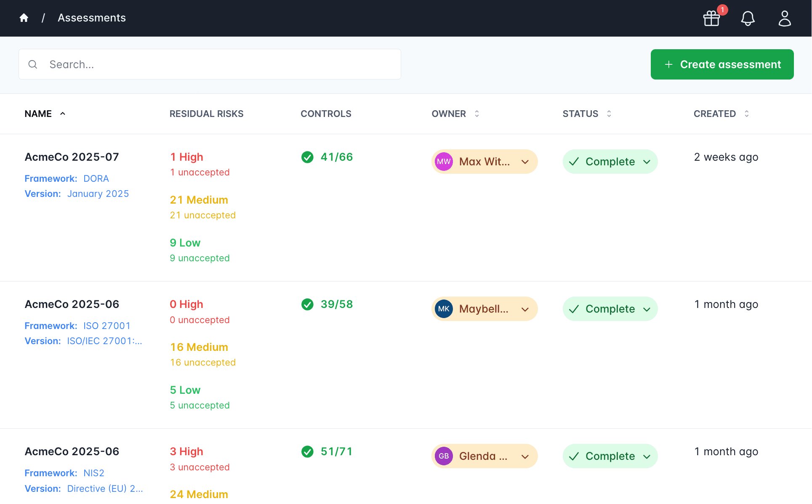Open the user profile icon
Viewport: 812px width, 504px height.
pyautogui.click(x=784, y=18)
